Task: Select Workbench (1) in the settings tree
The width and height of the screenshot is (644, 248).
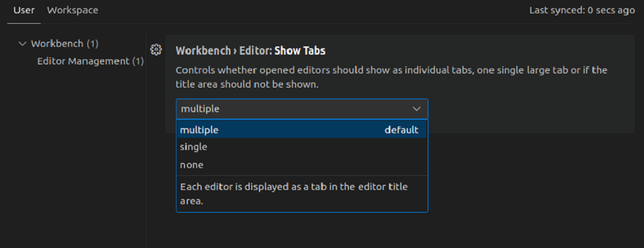Action: tap(65, 44)
